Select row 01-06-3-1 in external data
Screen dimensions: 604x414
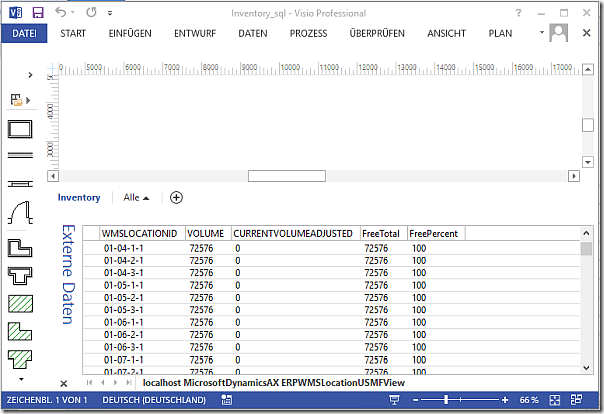point(331,347)
